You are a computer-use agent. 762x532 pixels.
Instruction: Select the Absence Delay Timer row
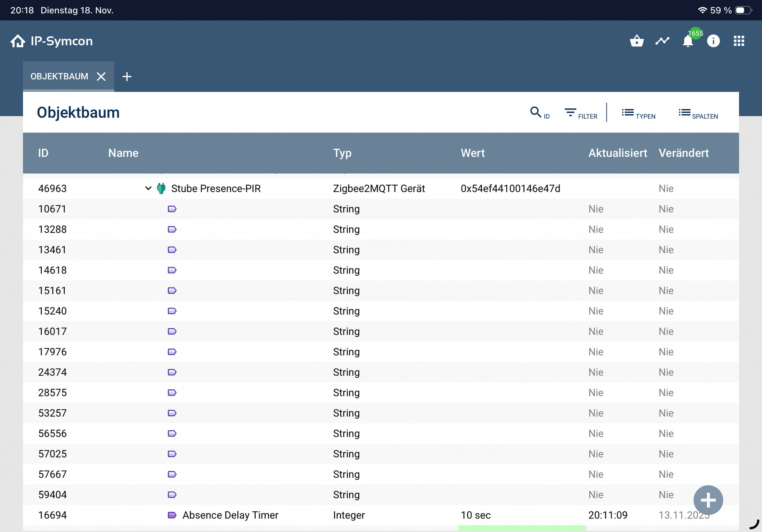point(230,515)
